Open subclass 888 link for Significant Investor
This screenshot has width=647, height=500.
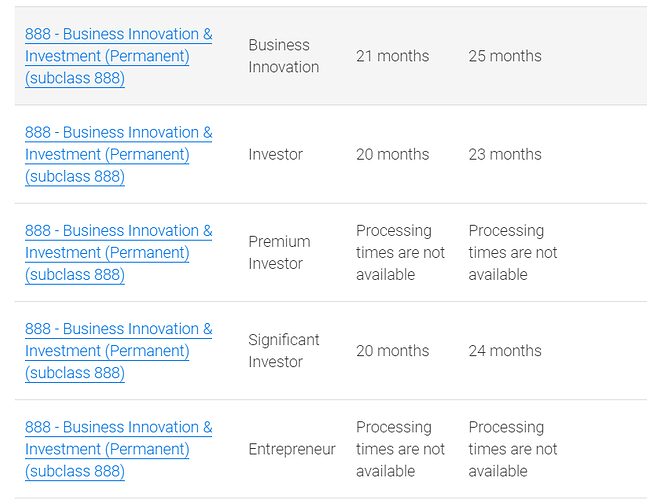(x=118, y=350)
